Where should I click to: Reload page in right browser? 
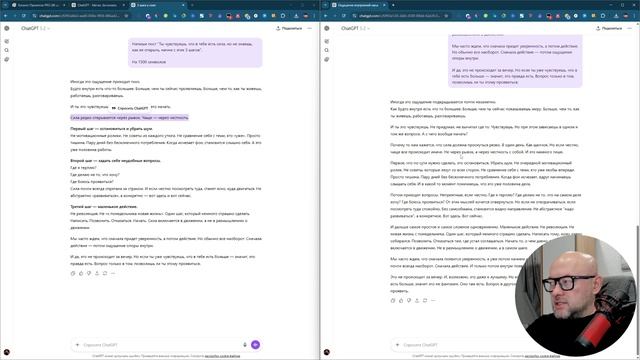[x=344, y=16]
